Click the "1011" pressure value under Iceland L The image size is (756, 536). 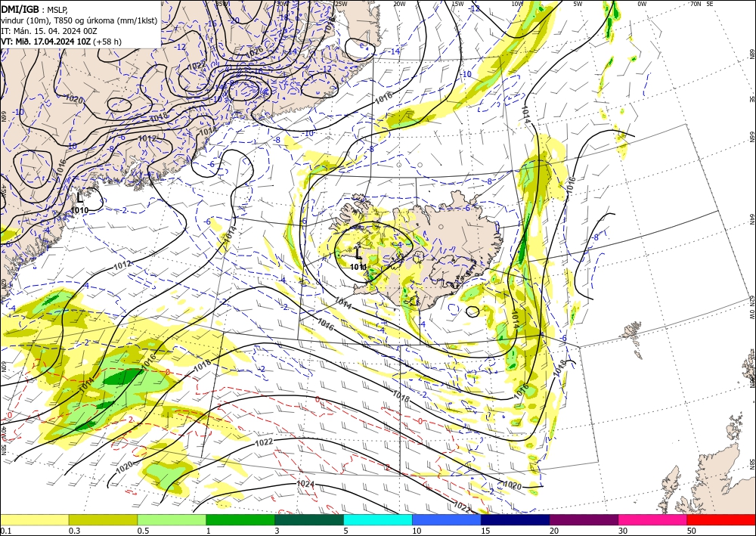tap(358, 267)
